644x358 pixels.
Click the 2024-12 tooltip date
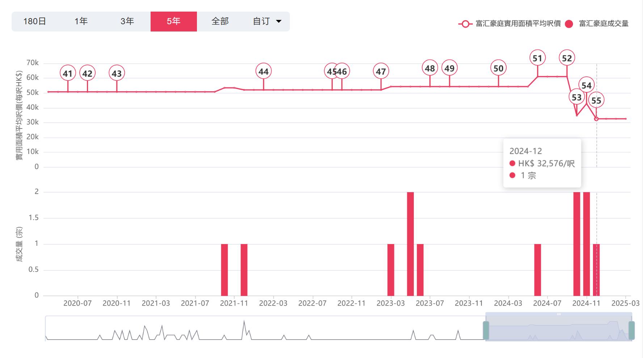click(526, 151)
